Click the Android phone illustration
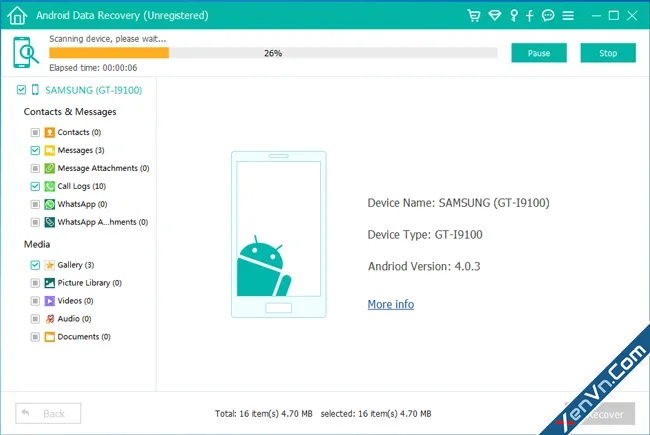 pos(279,234)
